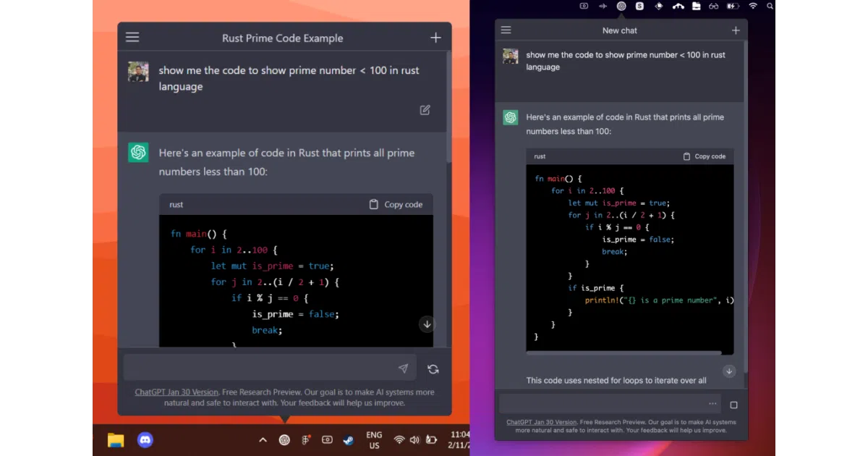Image resolution: width=868 pixels, height=456 pixels.
Task: Focus message input field in left window
Action: [x=270, y=368]
